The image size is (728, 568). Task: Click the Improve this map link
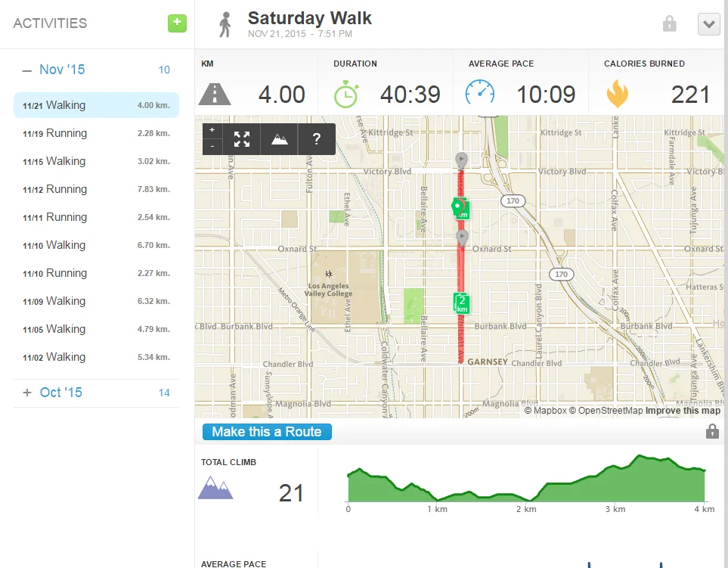click(x=683, y=411)
